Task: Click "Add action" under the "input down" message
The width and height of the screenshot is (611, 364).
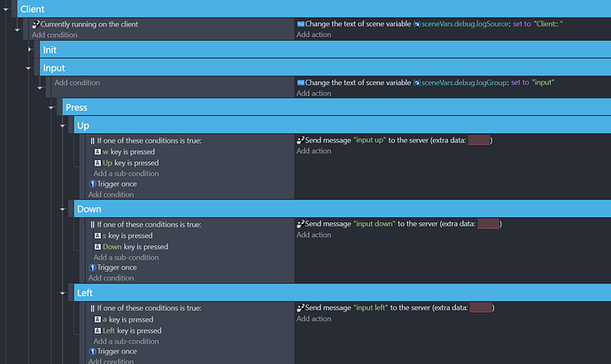Action: 314,235
